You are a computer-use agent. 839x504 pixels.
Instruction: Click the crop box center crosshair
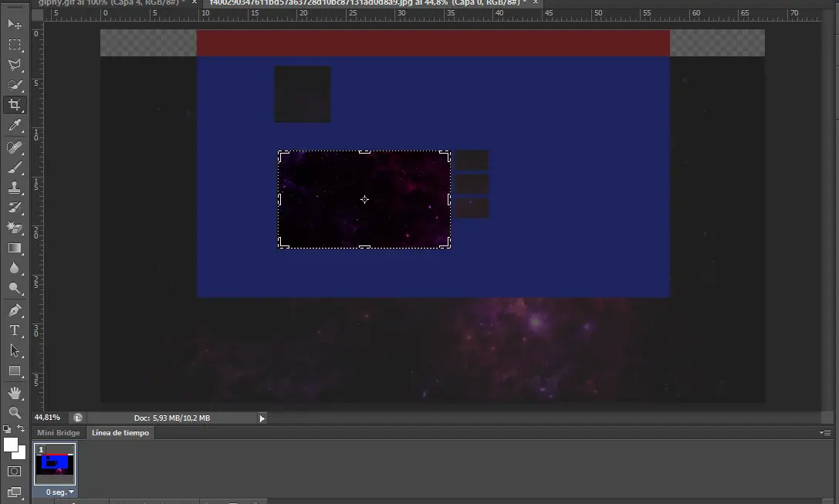point(364,200)
